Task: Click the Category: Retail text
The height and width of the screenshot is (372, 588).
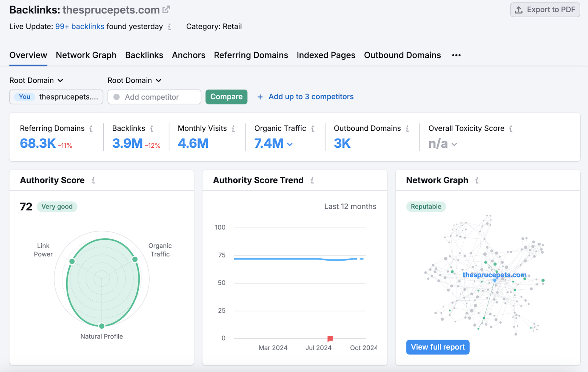Action: pyautogui.click(x=214, y=26)
